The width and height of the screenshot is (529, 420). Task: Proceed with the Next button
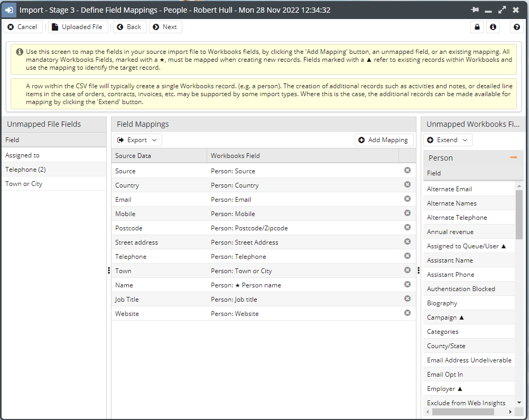click(165, 27)
